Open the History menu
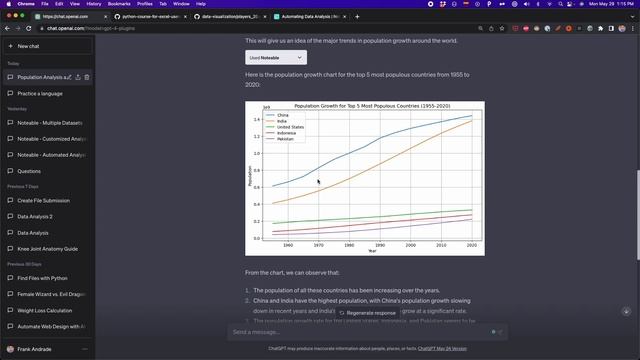Image resolution: width=640 pixels, height=360 pixels. [93, 4]
